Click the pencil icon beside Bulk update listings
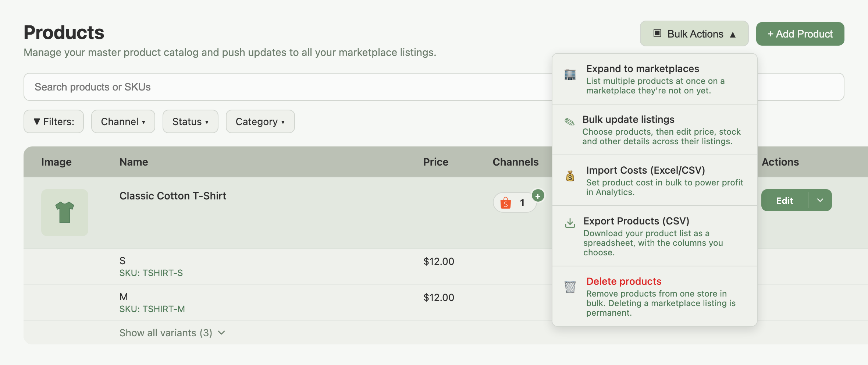This screenshot has width=868, height=365. 569,122
